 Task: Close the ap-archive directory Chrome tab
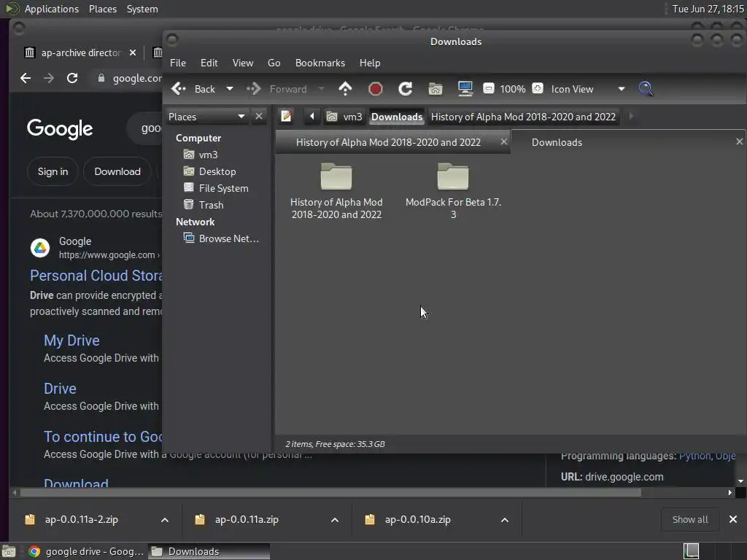[x=133, y=52]
